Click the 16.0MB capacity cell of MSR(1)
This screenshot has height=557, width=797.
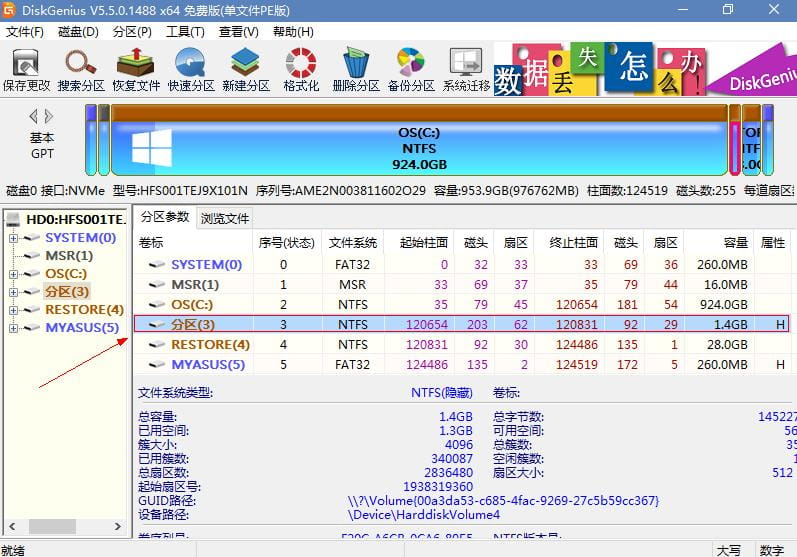(725, 285)
